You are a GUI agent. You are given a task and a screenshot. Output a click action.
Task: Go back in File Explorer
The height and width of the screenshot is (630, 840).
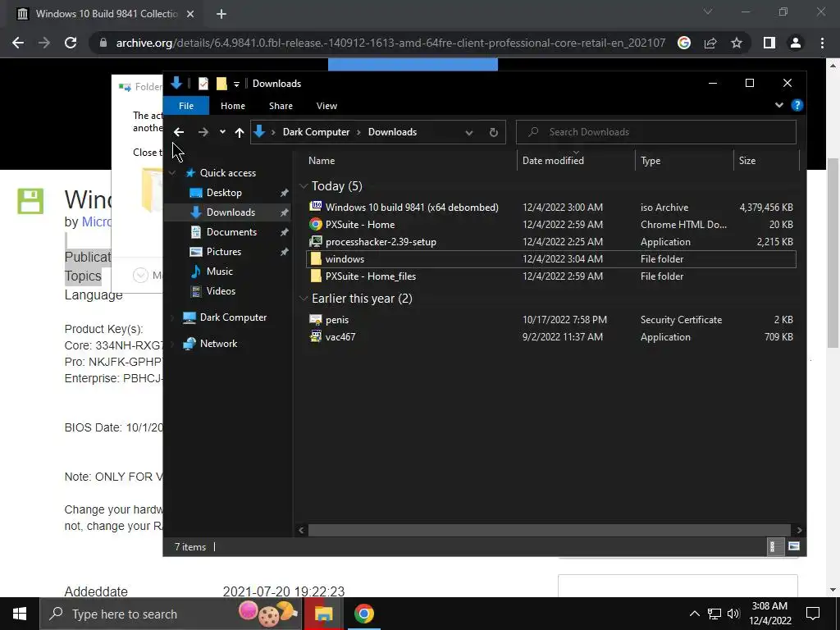[x=179, y=132]
